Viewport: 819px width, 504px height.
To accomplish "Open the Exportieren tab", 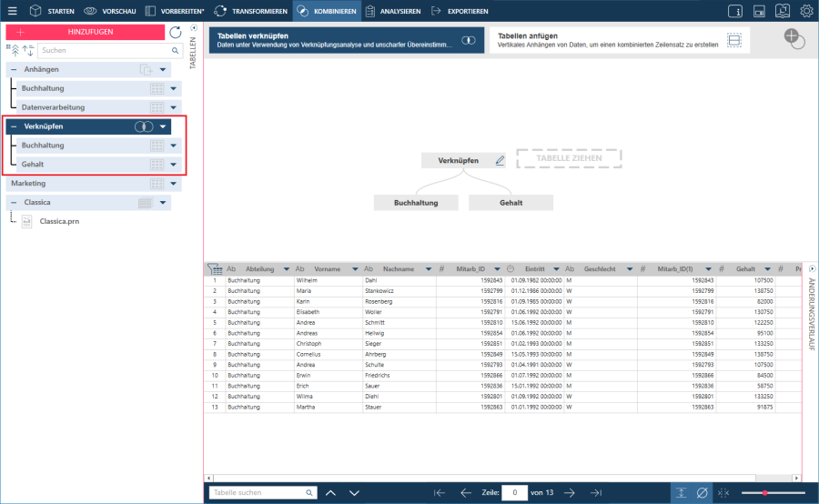I will (460, 11).
